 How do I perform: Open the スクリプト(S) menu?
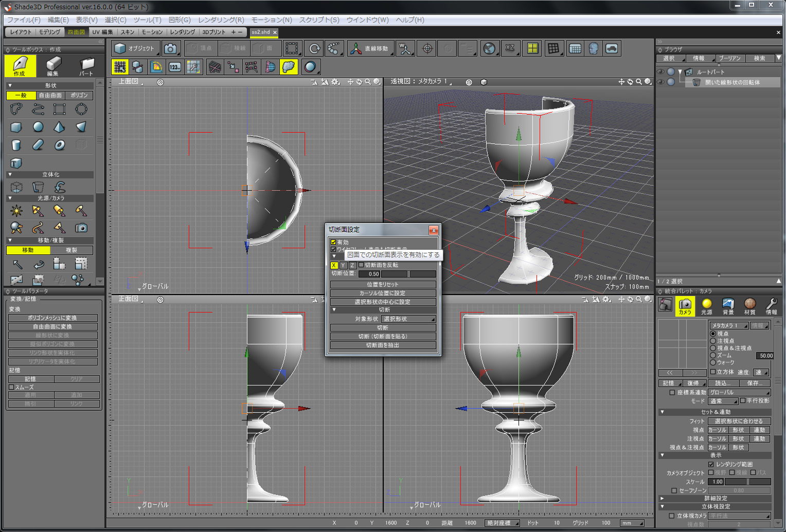pos(319,20)
